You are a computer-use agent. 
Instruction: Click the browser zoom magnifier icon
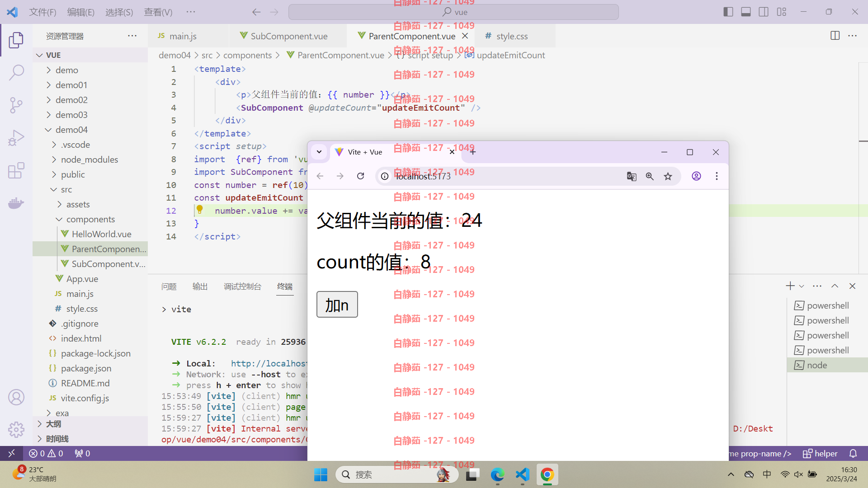tap(650, 176)
